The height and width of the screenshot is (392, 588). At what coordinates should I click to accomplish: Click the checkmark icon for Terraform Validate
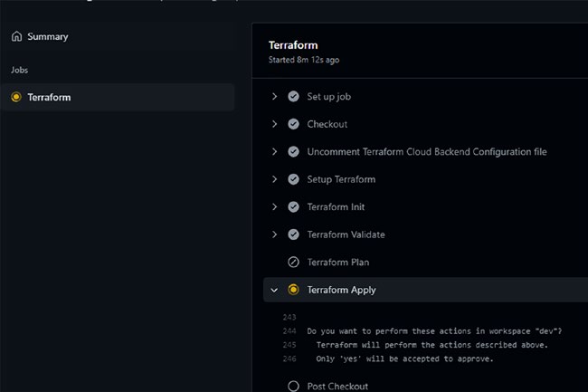click(293, 234)
